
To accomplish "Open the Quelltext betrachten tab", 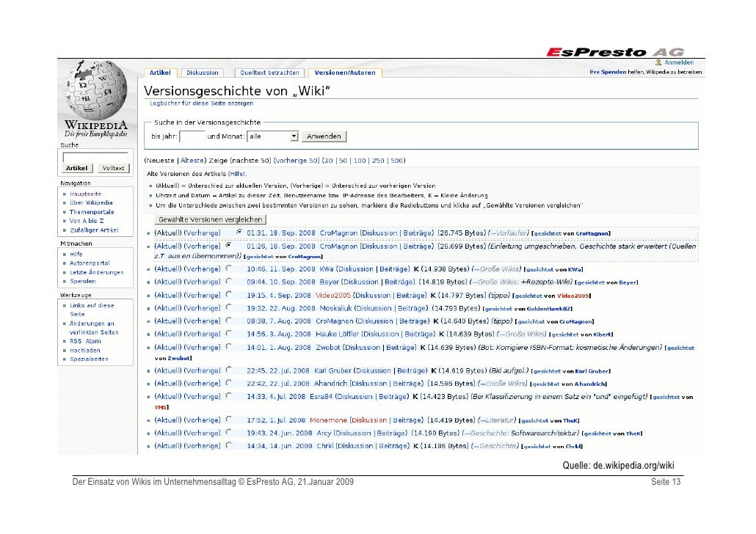I will point(269,73).
